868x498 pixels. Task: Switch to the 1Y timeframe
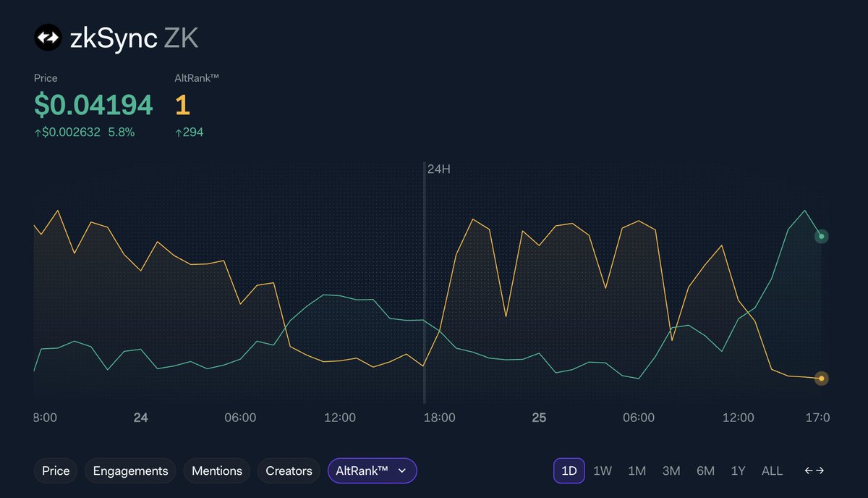(x=738, y=470)
